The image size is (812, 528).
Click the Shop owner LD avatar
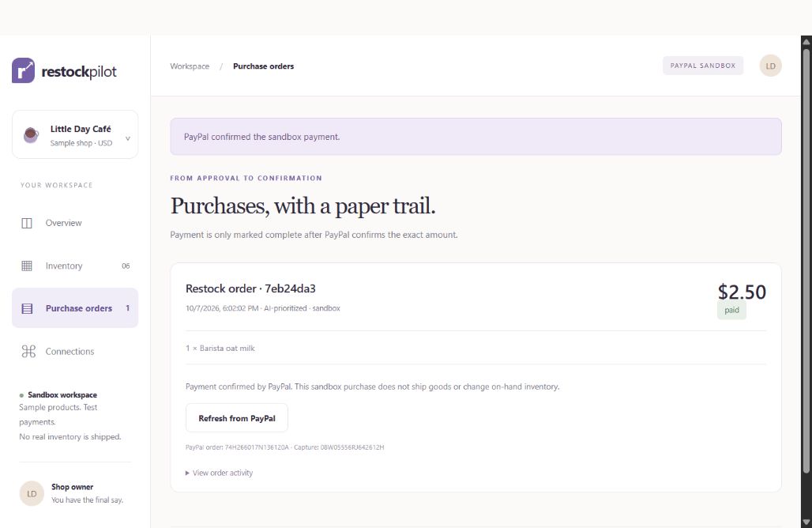[32, 494]
